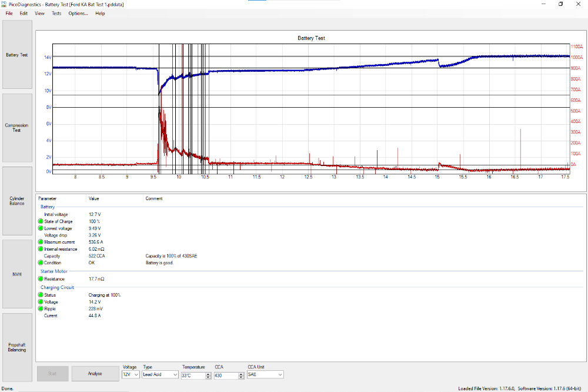Select the Cylinder Balance test

click(17, 201)
